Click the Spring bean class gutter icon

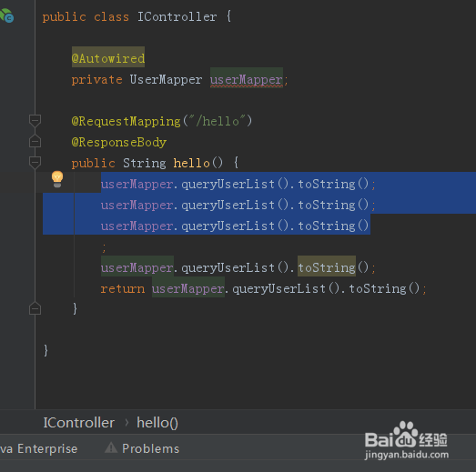coord(6,15)
